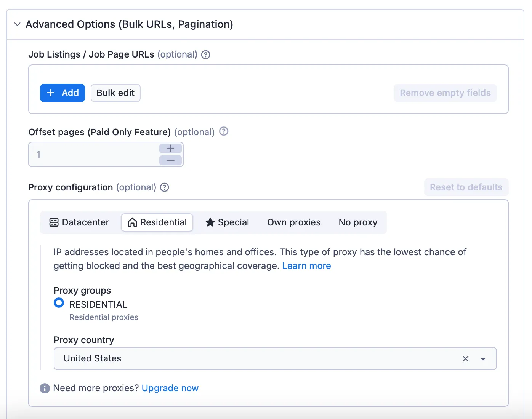This screenshot has height=419, width=532.
Task: Select the No proxy tab
Action: [x=358, y=222]
